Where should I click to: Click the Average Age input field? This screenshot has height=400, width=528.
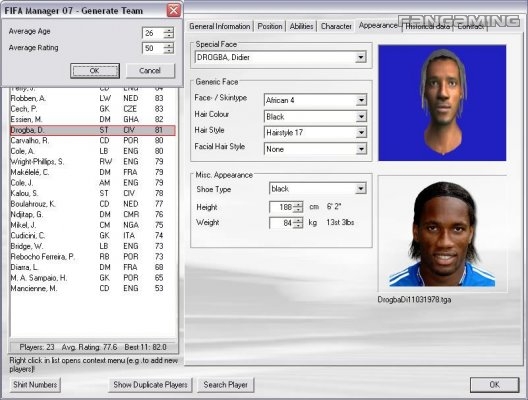click(153, 33)
